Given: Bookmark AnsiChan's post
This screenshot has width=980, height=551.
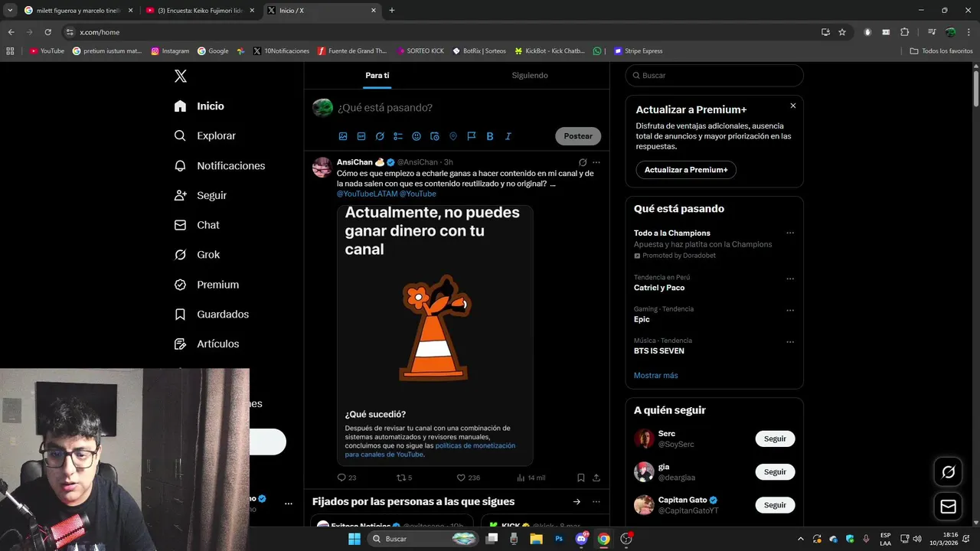Looking at the screenshot, I should [581, 478].
